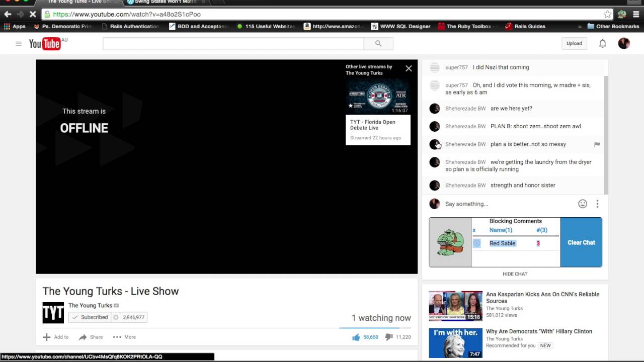
Task: Open Why Are Democrats With Hillary video
Action: [x=539, y=331]
